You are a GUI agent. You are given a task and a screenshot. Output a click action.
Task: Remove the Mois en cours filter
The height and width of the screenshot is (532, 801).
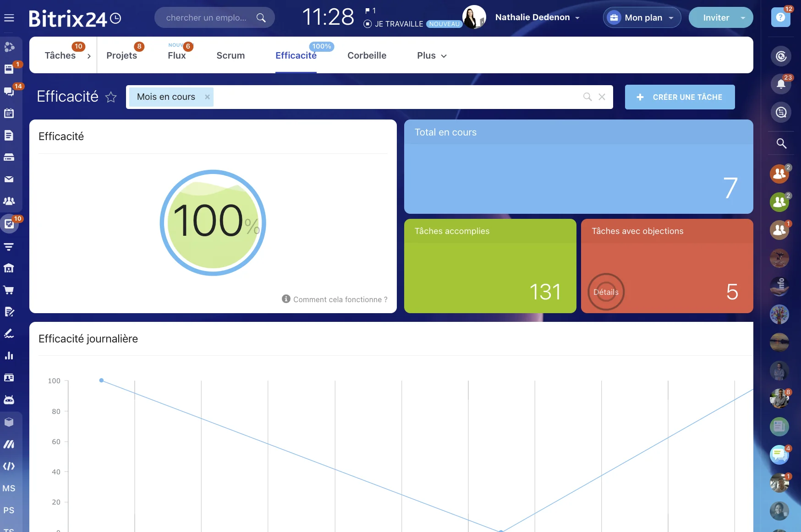pos(207,97)
